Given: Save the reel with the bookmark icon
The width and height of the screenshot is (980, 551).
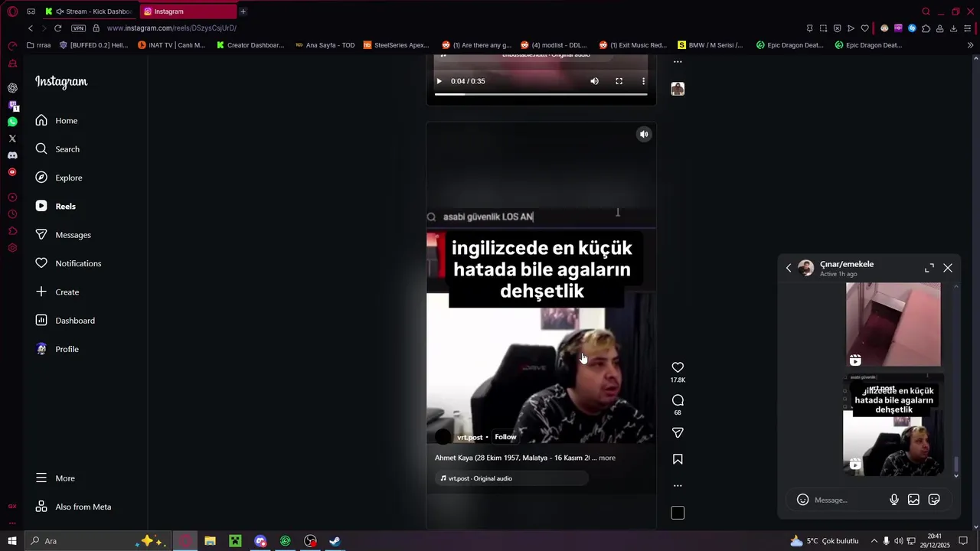Looking at the screenshot, I should [678, 459].
